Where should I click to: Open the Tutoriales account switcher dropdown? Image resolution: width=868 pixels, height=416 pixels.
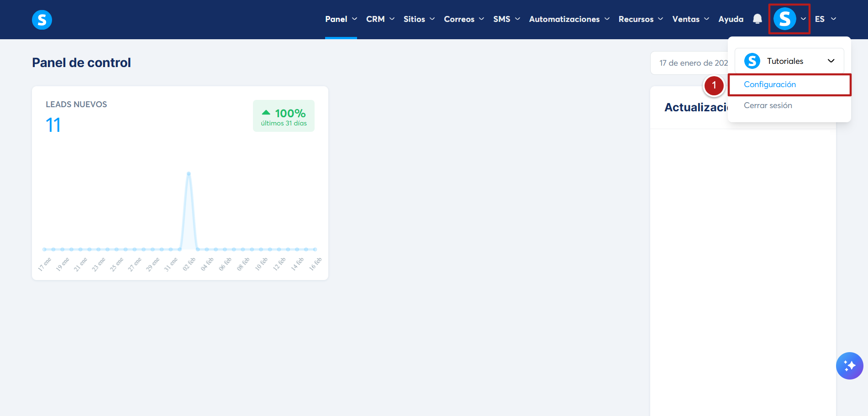(789, 61)
